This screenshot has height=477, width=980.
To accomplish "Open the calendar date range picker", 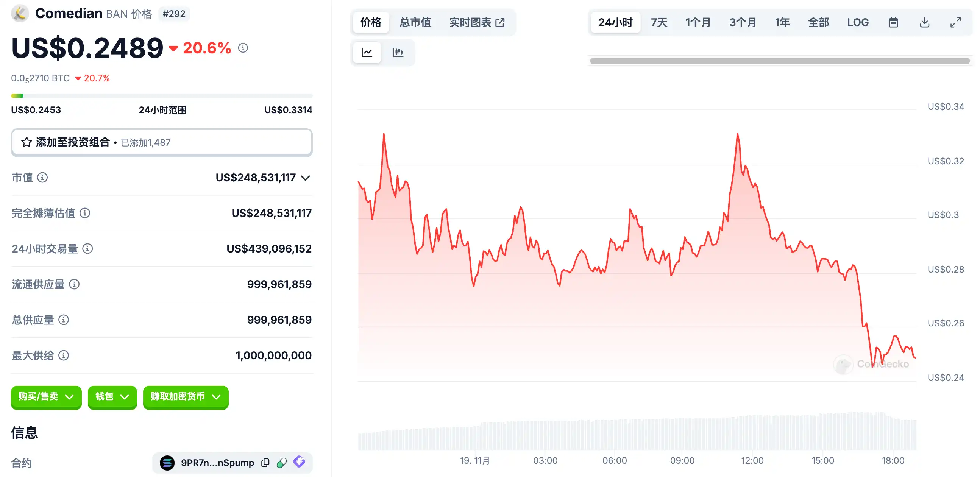I will pos(893,22).
